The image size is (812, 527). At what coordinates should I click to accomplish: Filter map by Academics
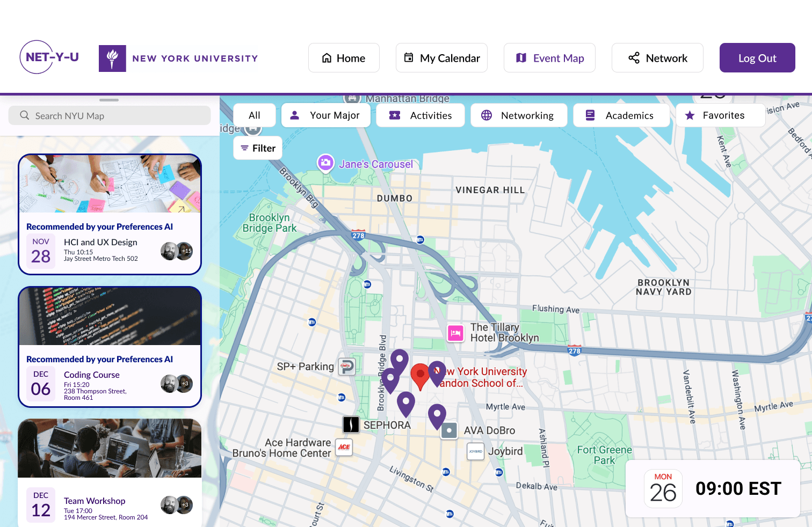(x=621, y=115)
